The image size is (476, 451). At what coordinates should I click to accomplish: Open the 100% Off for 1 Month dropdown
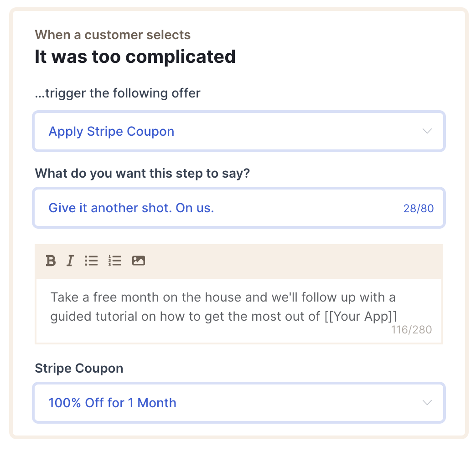point(239,403)
